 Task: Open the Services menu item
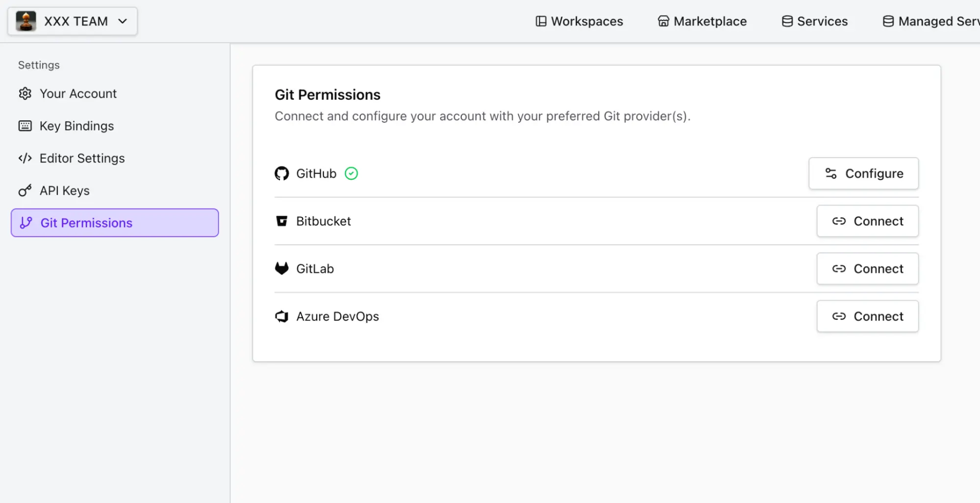pyautogui.click(x=814, y=21)
